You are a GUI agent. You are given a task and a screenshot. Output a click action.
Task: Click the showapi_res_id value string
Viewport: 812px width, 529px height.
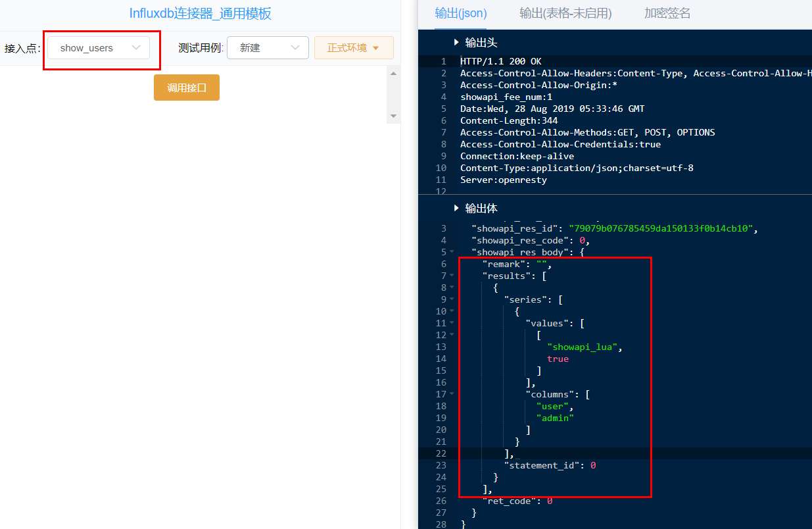662,228
